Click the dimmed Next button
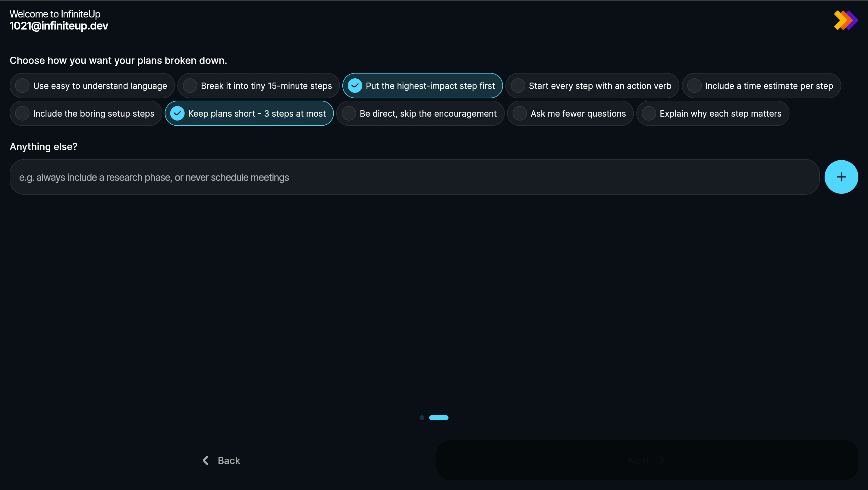 point(647,460)
